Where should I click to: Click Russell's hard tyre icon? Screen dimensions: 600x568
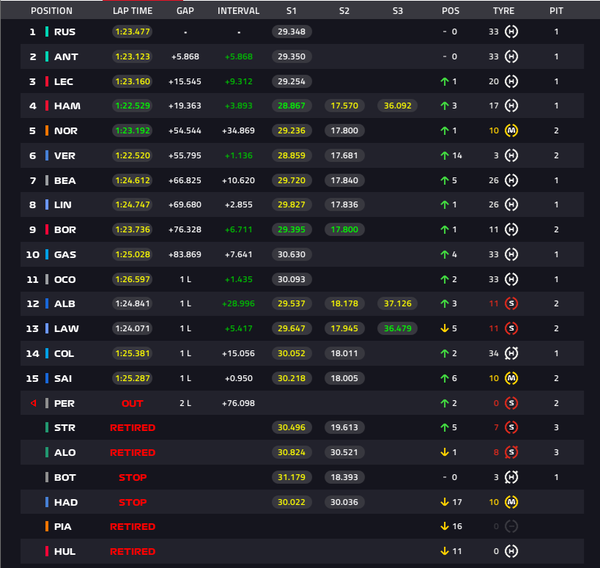tap(511, 32)
